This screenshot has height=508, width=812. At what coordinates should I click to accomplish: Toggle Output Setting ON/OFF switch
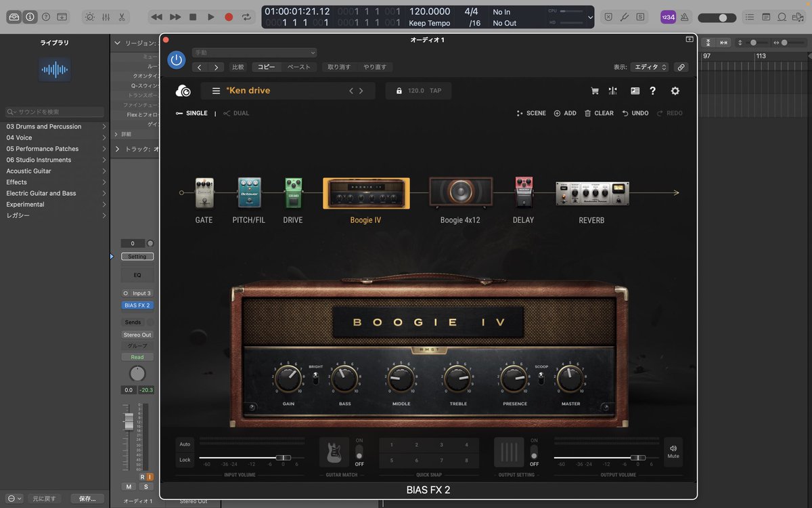coord(535,452)
